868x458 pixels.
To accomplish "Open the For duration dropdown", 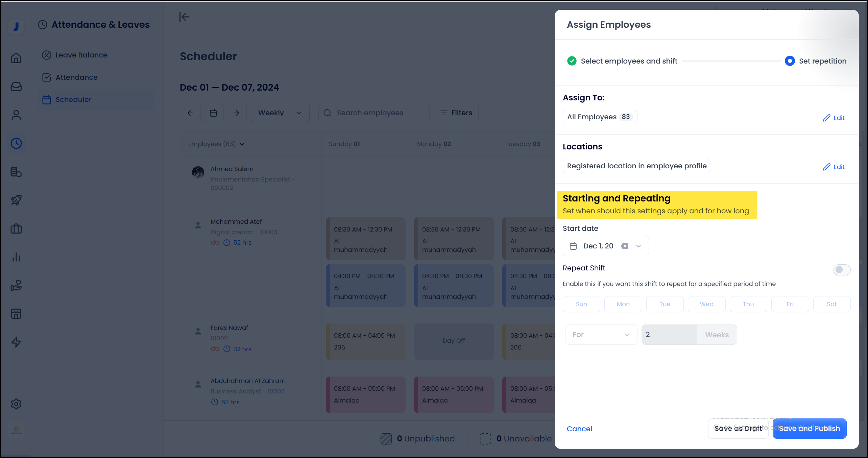I will [601, 334].
